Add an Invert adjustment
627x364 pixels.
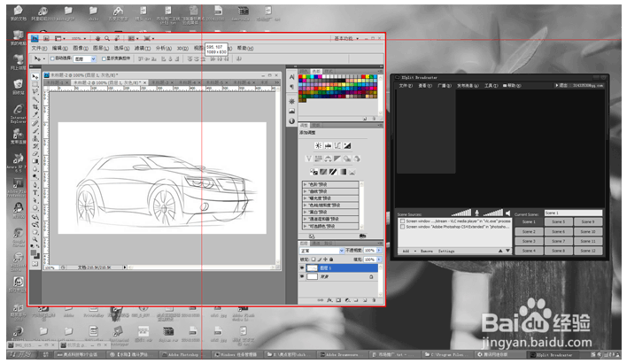[x=313, y=172]
